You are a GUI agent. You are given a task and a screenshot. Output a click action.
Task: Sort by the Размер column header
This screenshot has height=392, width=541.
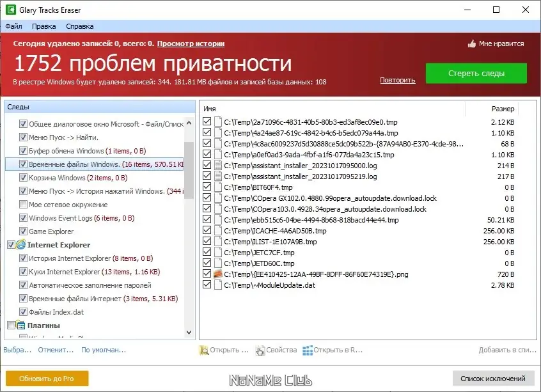(503, 109)
